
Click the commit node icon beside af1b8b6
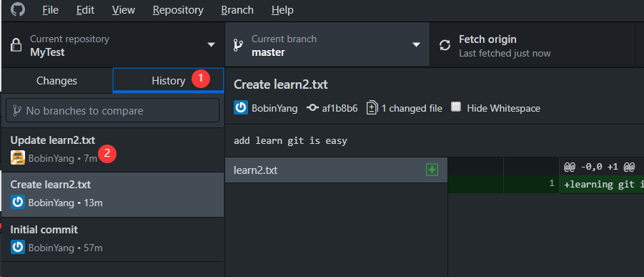coord(312,108)
